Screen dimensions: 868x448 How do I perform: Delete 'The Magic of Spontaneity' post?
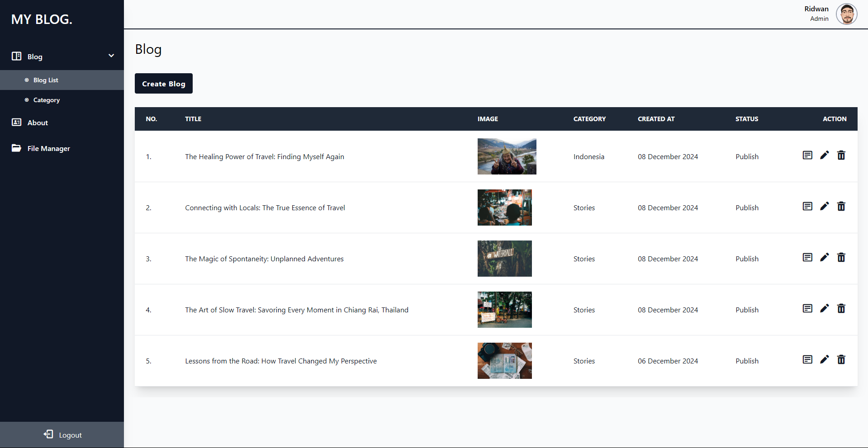point(841,257)
